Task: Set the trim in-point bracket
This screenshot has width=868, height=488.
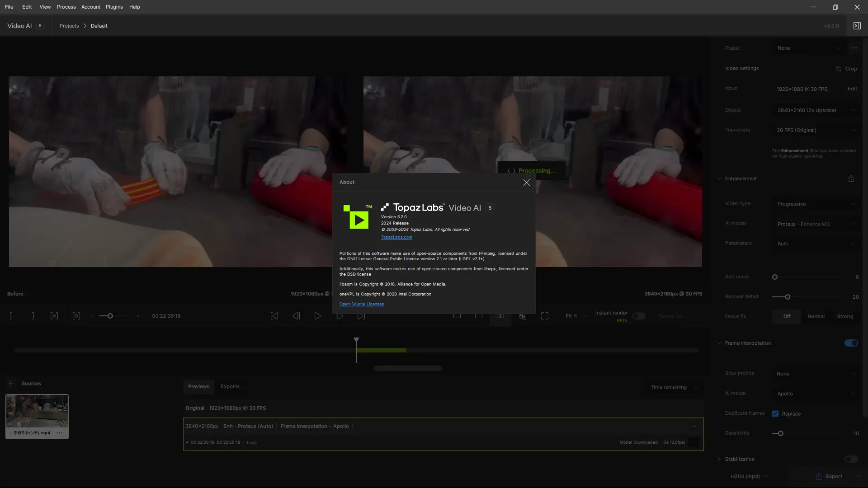Action: [11, 316]
